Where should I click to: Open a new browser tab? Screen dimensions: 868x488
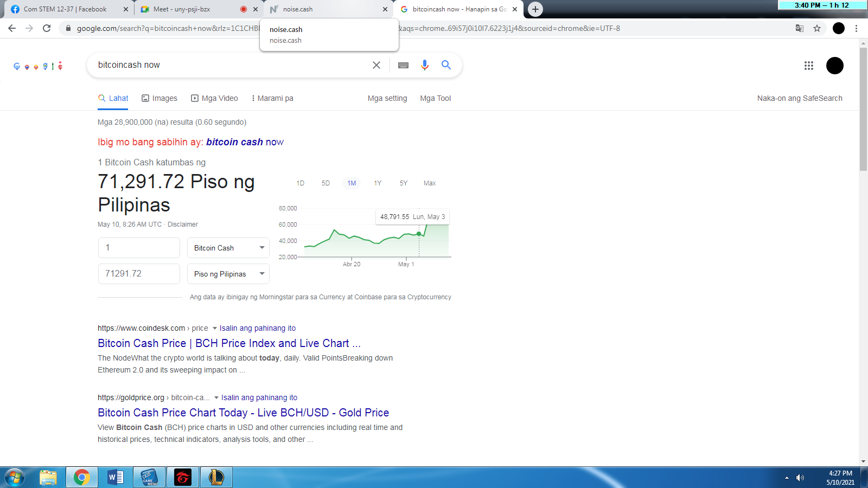535,9
